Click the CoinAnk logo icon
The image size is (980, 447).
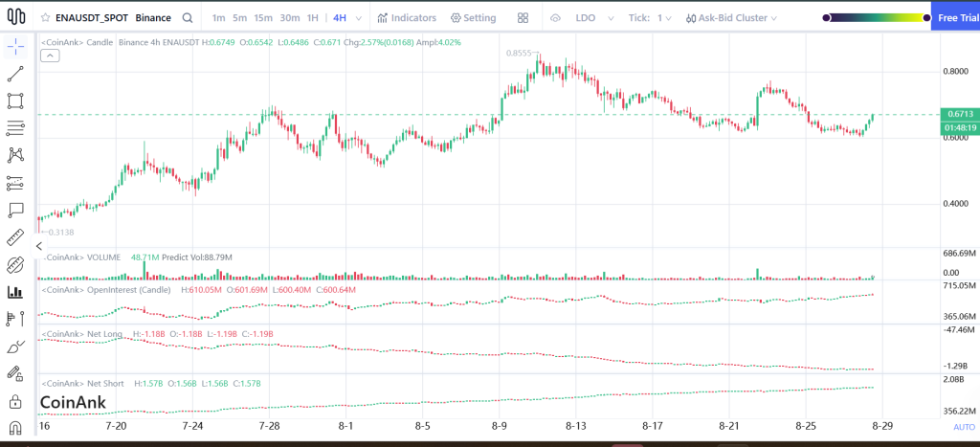[x=15, y=17]
